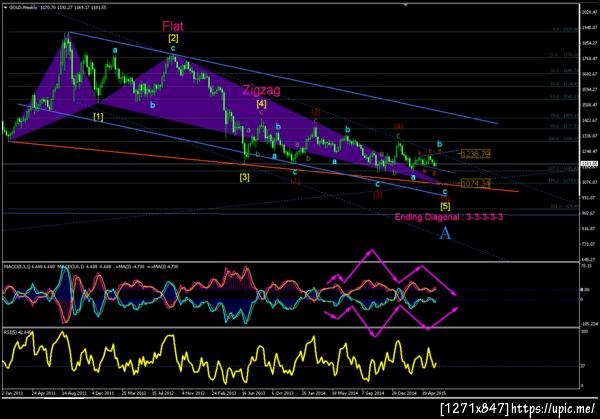600x419 pixels.
Task: Click the '15 Jul 2012' date label
Action: pos(164,393)
